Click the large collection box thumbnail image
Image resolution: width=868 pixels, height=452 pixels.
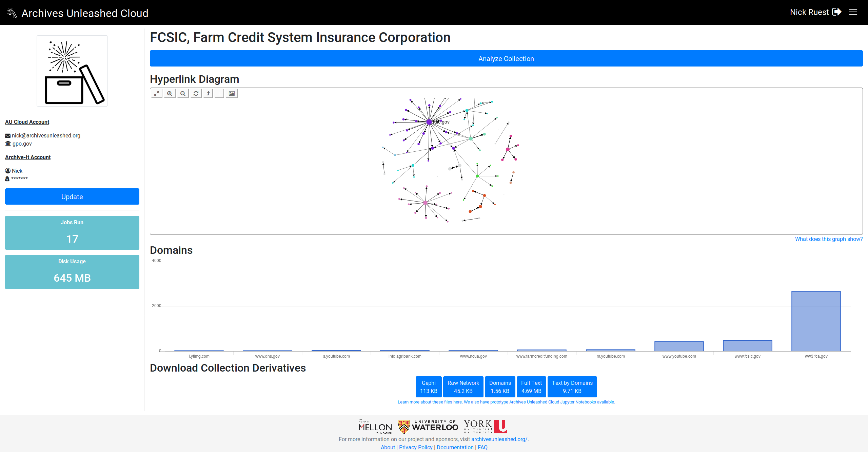click(x=72, y=71)
